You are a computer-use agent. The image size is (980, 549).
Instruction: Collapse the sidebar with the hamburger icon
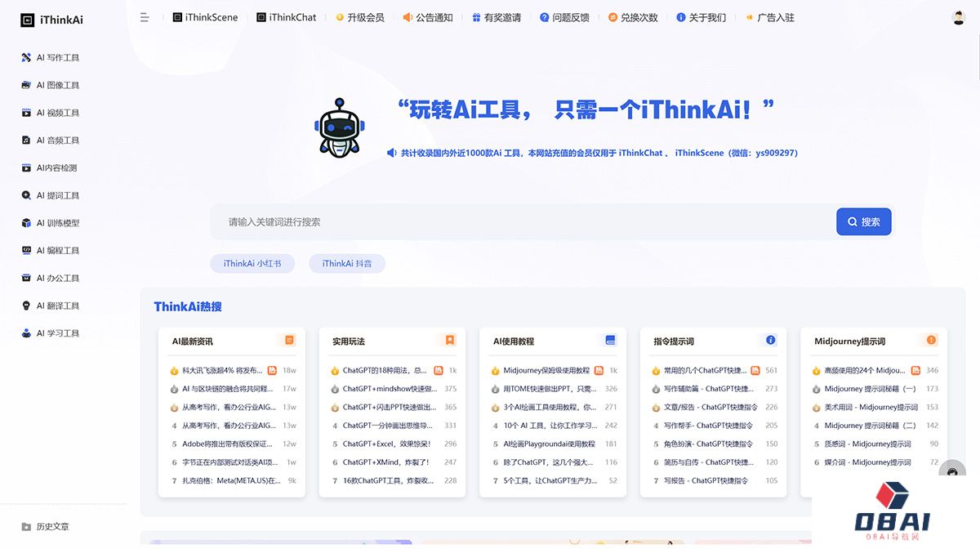(x=145, y=17)
